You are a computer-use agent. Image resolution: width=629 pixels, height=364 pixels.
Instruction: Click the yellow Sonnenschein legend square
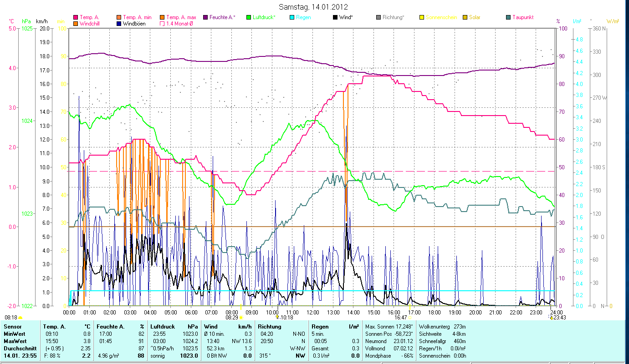(422, 17)
